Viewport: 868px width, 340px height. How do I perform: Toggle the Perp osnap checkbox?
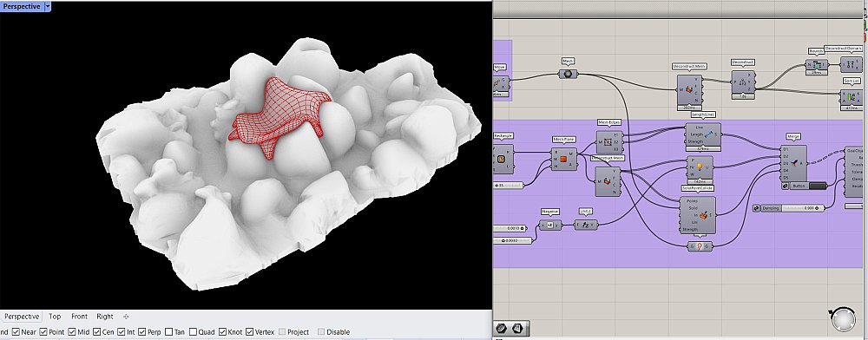point(142,332)
